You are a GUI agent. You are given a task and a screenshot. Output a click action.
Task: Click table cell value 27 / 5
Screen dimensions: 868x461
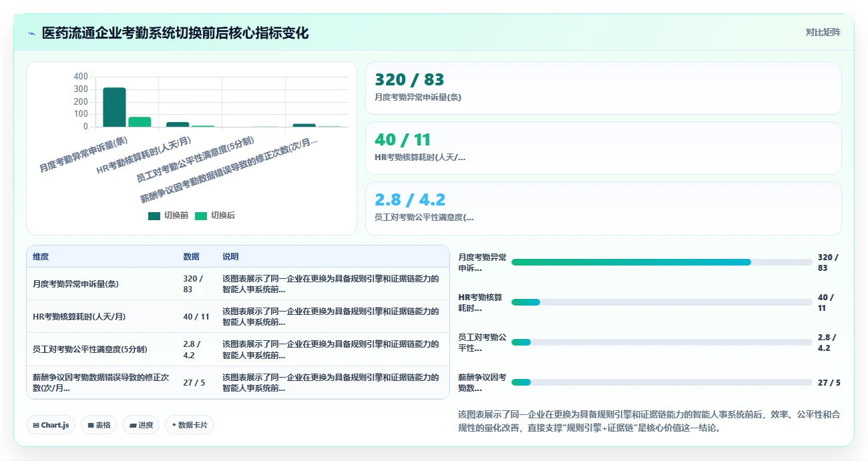194,382
